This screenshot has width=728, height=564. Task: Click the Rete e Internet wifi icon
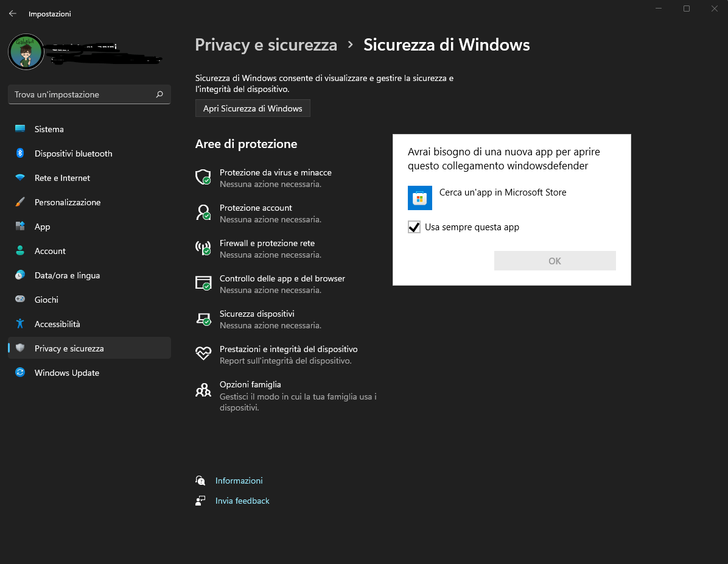tap(20, 177)
